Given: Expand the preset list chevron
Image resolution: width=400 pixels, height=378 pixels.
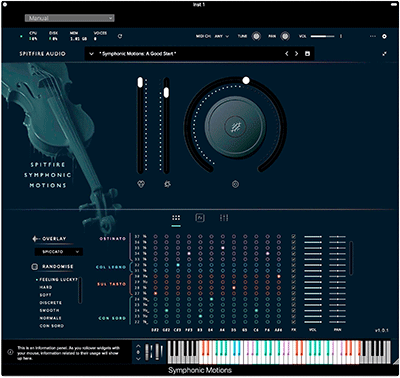Looking at the screenshot, I should [x=92, y=54].
